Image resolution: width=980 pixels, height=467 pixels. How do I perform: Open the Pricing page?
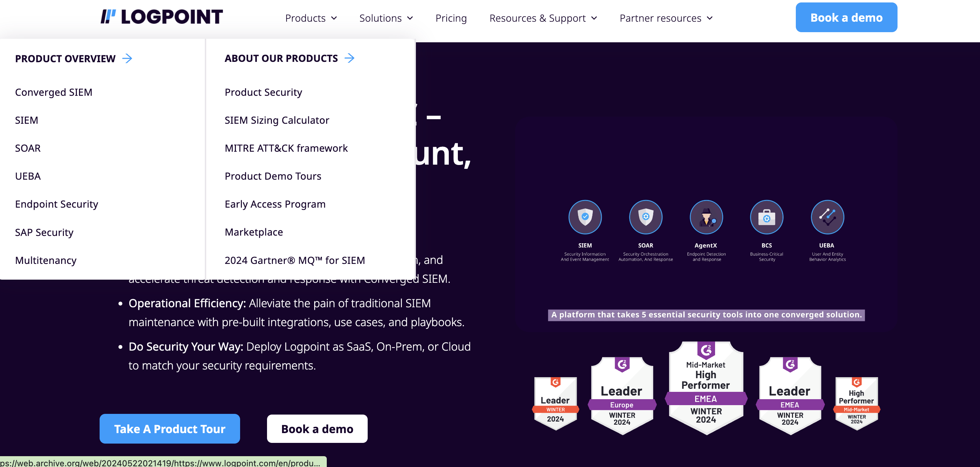tap(451, 18)
